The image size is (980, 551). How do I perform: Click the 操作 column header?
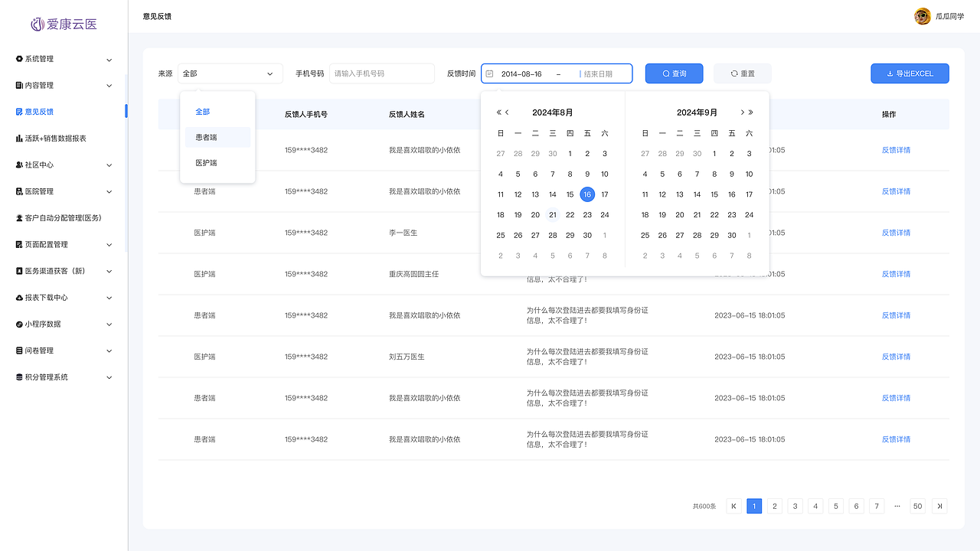tap(889, 114)
